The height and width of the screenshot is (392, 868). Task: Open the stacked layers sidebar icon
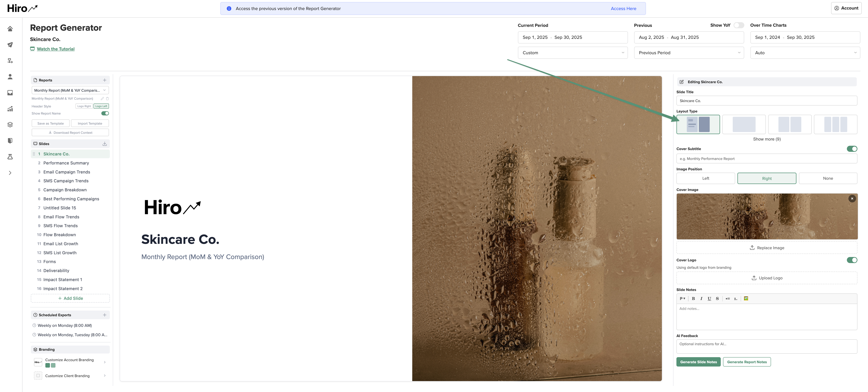click(x=10, y=125)
